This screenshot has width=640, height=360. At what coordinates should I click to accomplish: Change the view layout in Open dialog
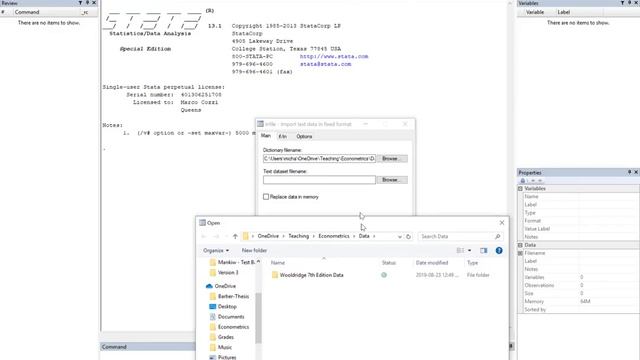point(460,250)
